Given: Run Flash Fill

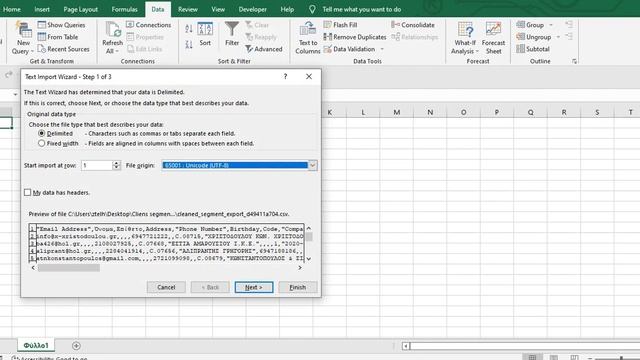Looking at the screenshot, I should pos(340,25).
